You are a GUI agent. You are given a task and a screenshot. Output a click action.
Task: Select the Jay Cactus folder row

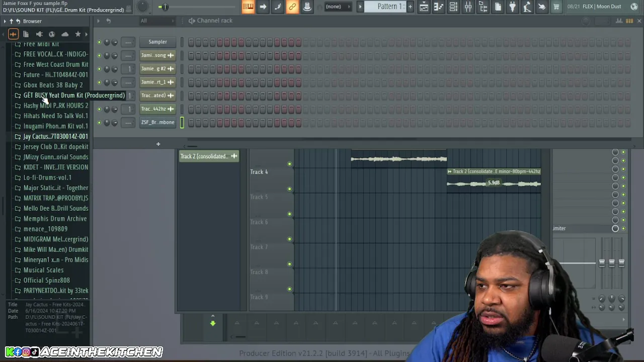51,136
